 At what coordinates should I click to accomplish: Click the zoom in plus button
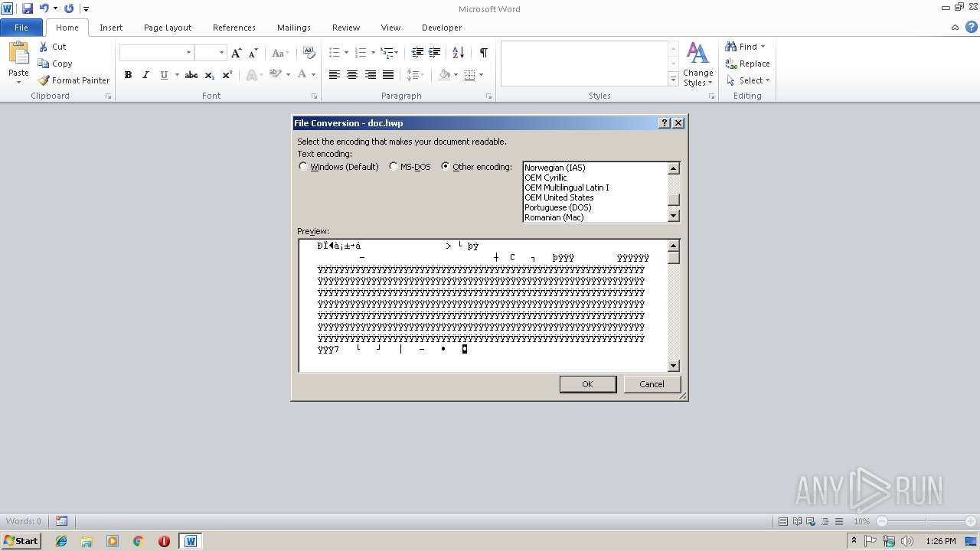tap(970, 521)
